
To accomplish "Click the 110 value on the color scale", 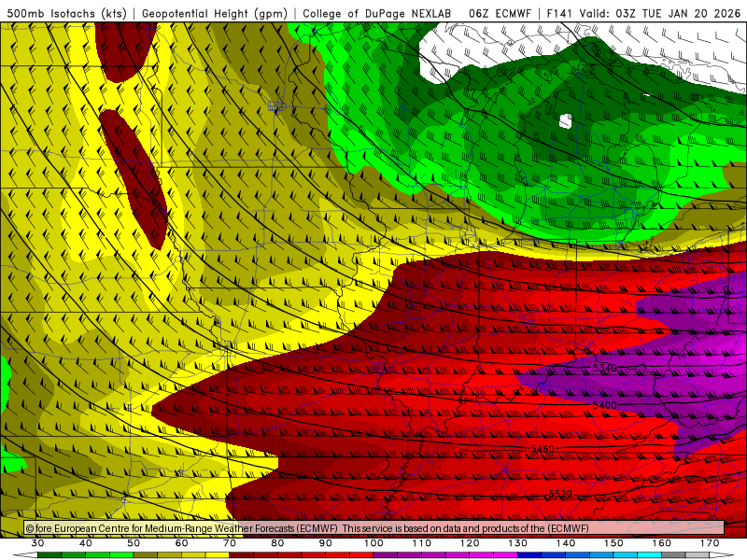I will pos(422,543).
